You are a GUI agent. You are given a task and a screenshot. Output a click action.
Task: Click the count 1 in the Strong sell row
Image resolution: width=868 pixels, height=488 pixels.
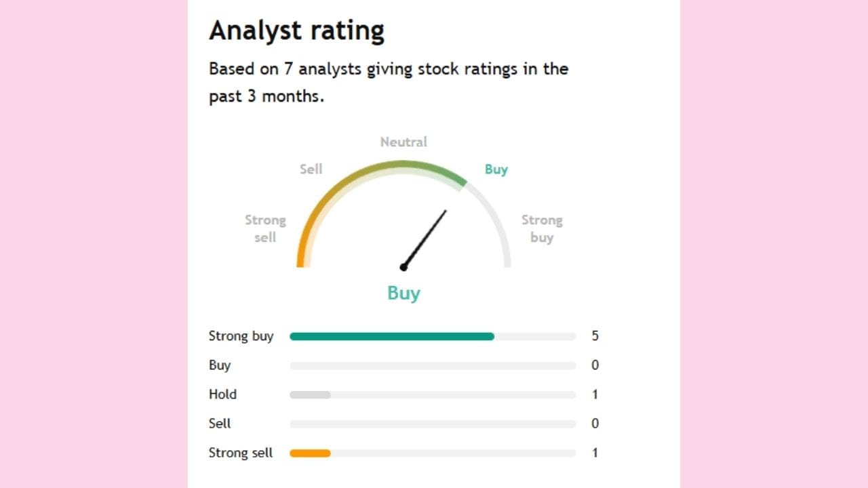click(x=595, y=453)
